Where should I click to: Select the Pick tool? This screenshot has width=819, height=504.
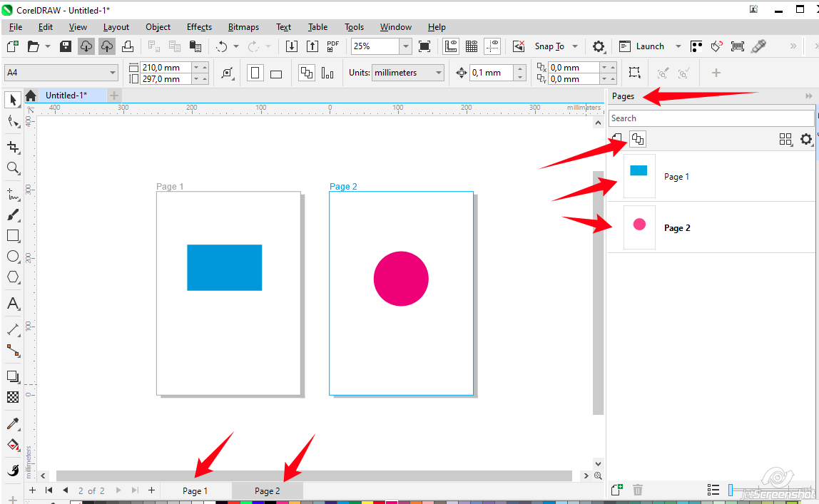13,99
